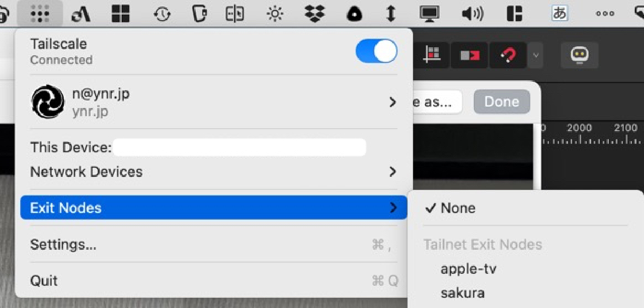Expand the Exit Nodes submenu chevron

[x=393, y=208]
